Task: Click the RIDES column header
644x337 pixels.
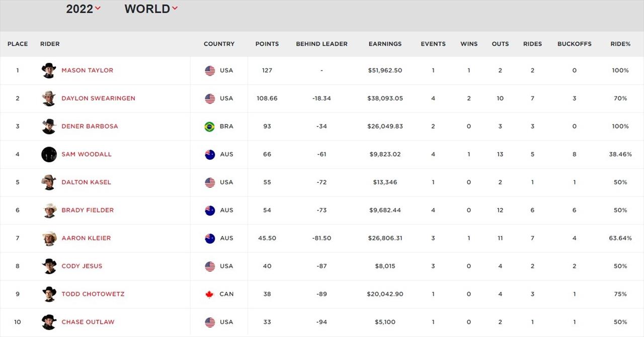Action: point(532,44)
